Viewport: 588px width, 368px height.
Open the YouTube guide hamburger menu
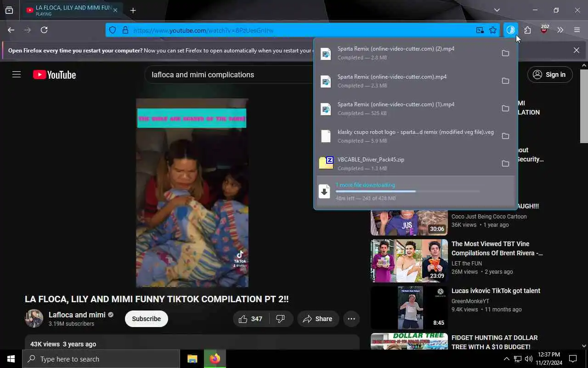coord(17,75)
